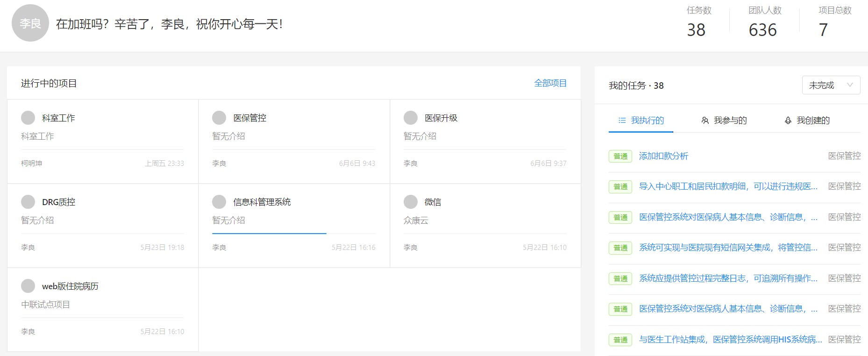Open the task 添加扣款分析
The image size is (868, 356).
tap(663, 156)
